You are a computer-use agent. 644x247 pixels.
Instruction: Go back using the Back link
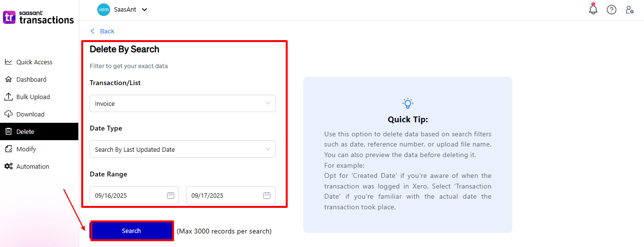point(102,31)
